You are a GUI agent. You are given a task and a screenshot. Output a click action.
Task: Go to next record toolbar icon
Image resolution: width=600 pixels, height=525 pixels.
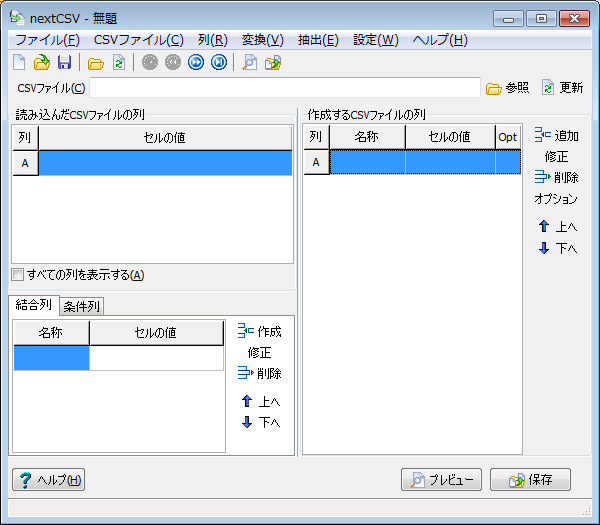(196, 63)
